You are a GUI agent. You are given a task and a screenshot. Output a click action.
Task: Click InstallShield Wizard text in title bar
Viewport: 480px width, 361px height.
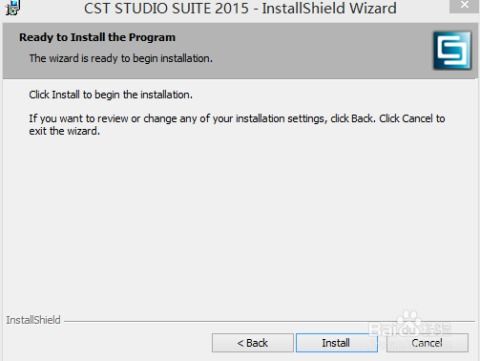click(329, 8)
